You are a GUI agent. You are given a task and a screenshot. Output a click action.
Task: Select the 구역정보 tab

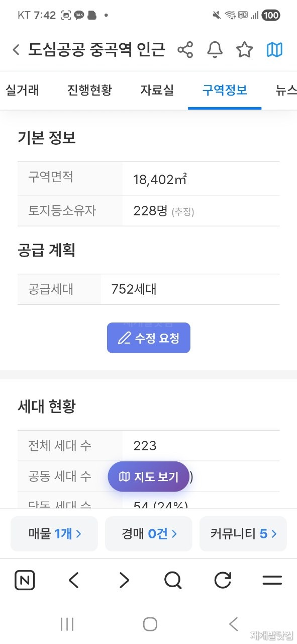pyautogui.click(x=225, y=91)
